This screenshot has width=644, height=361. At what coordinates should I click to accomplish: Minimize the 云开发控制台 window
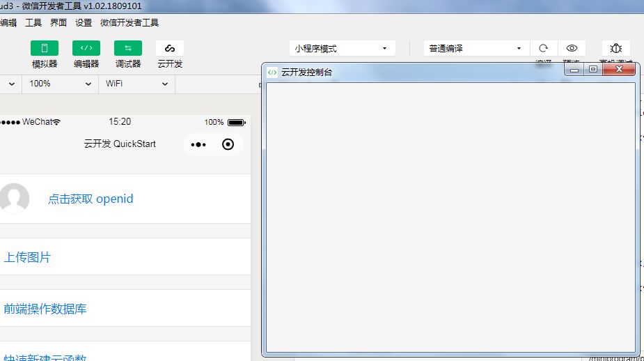point(574,70)
